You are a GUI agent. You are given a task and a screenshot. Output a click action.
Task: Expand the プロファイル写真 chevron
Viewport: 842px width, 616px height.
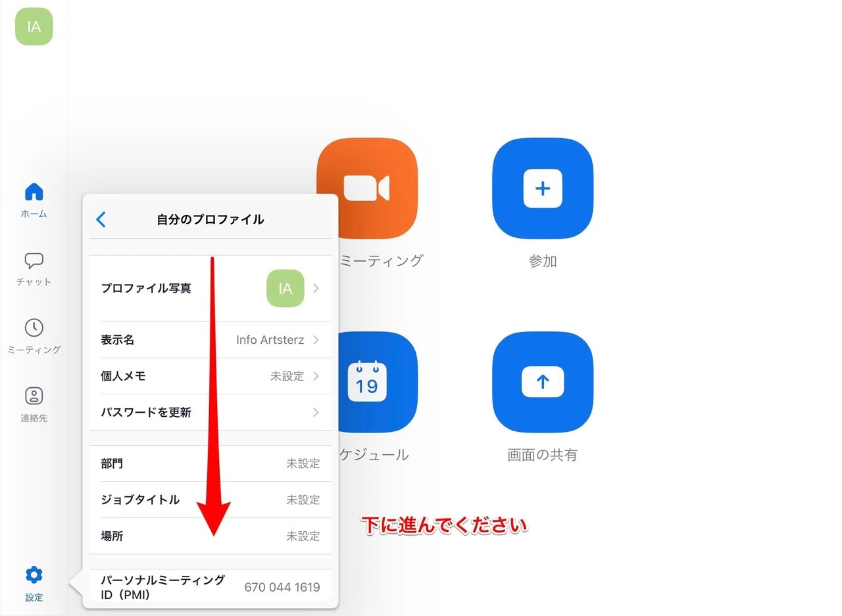pos(316,289)
